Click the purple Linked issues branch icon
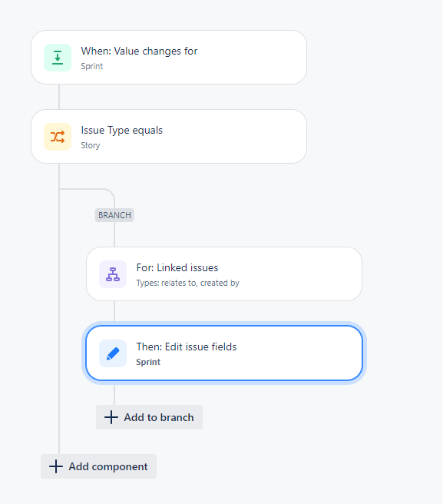Viewport: 443px width, 504px height. [113, 274]
